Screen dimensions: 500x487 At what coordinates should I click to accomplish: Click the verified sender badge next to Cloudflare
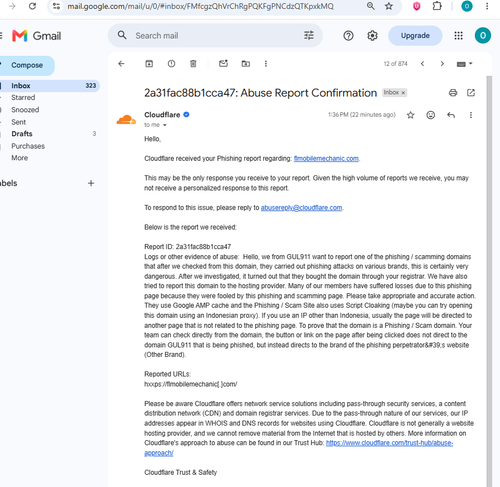[x=186, y=115]
